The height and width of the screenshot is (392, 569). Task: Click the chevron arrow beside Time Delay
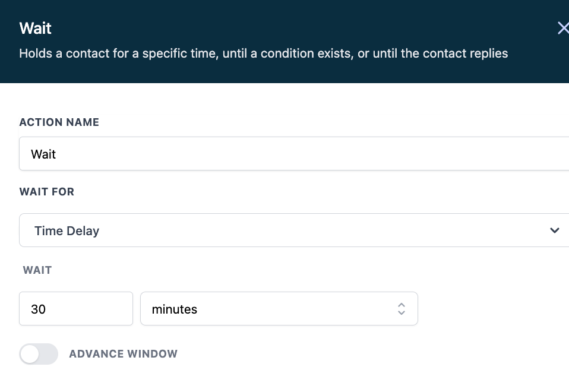coord(554,230)
